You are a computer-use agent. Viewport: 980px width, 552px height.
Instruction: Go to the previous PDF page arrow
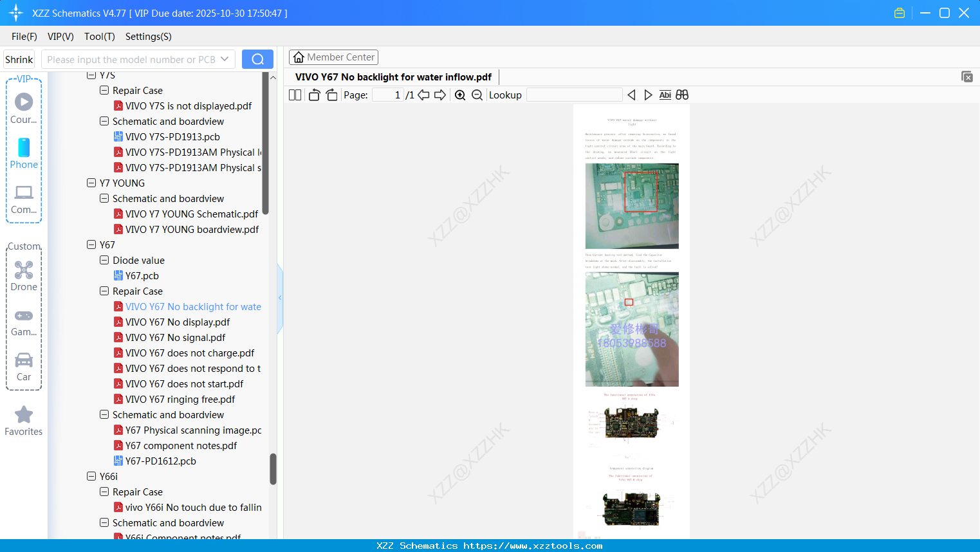pos(423,95)
